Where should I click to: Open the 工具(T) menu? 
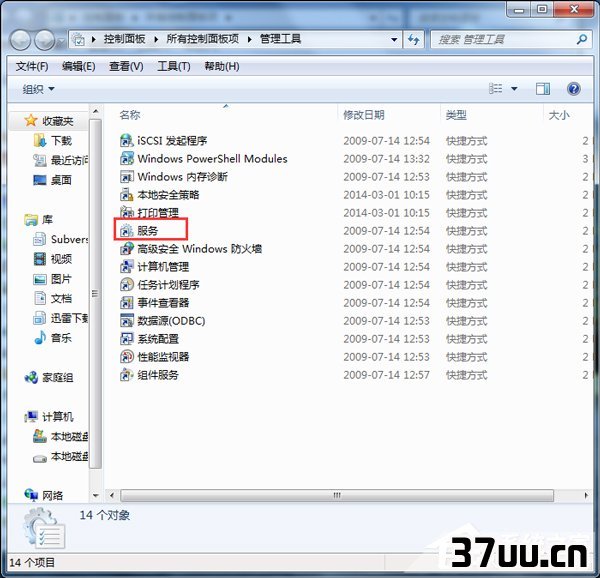(174, 66)
